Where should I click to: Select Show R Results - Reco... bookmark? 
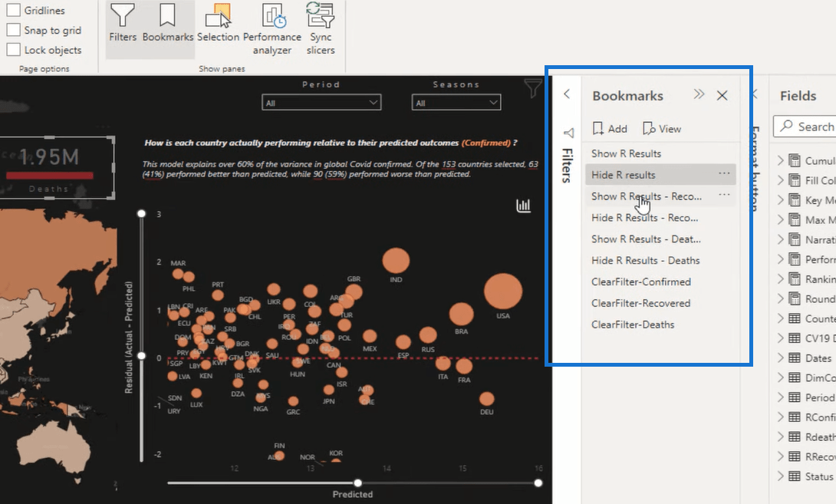[x=660, y=196]
